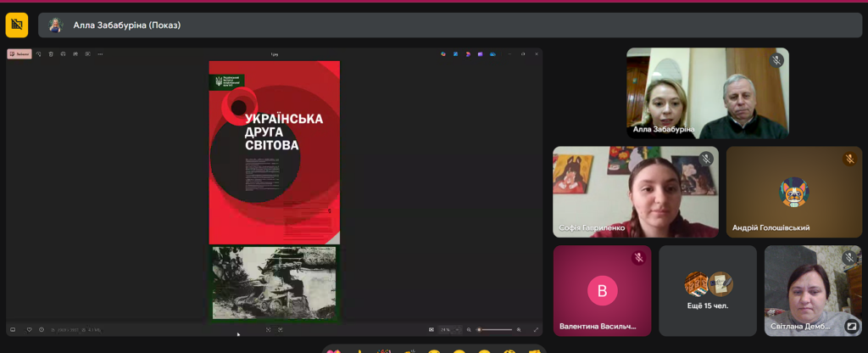This screenshot has width=868, height=353.
Task: Rotate the image using toolbar icon
Action: [x=39, y=53]
